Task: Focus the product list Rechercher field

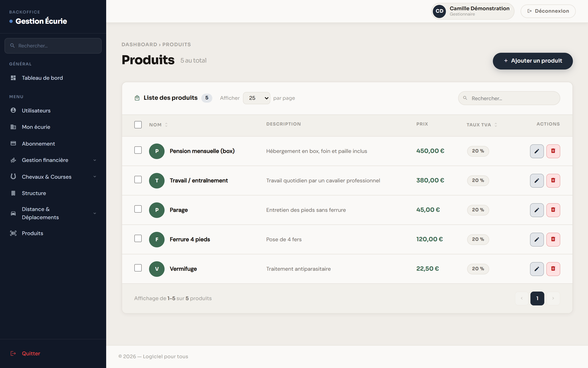Action: point(509,98)
